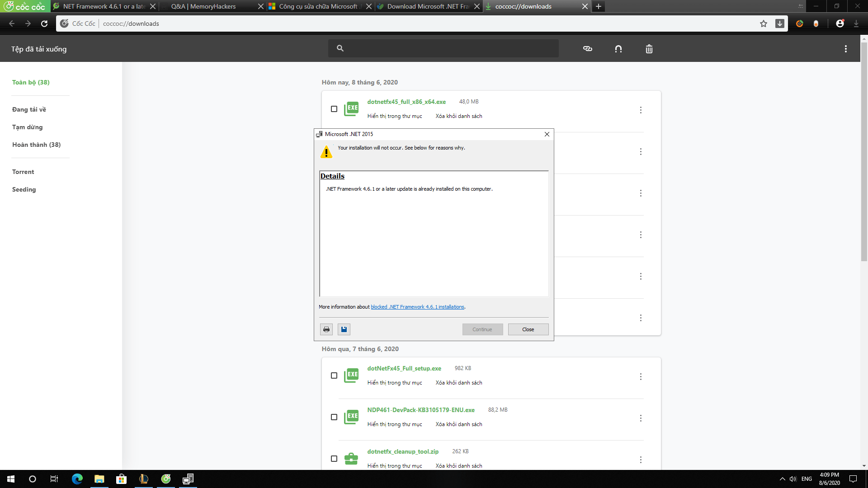This screenshot has width=868, height=488.
Task: Open dotnetfx_cleanup_tool.zip file link
Action: click(x=403, y=451)
